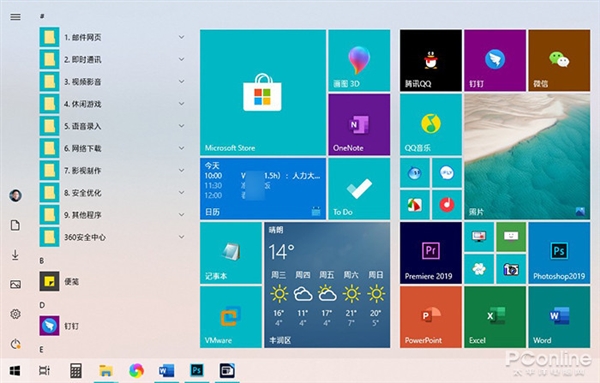Open the NetEase Music red small tile
This screenshot has height=383, width=600.
coord(447,205)
